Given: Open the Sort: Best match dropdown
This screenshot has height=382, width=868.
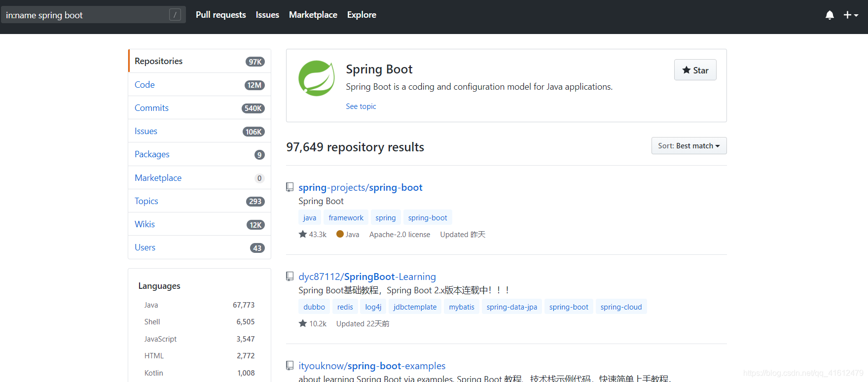Looking at the screenshot, I should pos(688,146).
